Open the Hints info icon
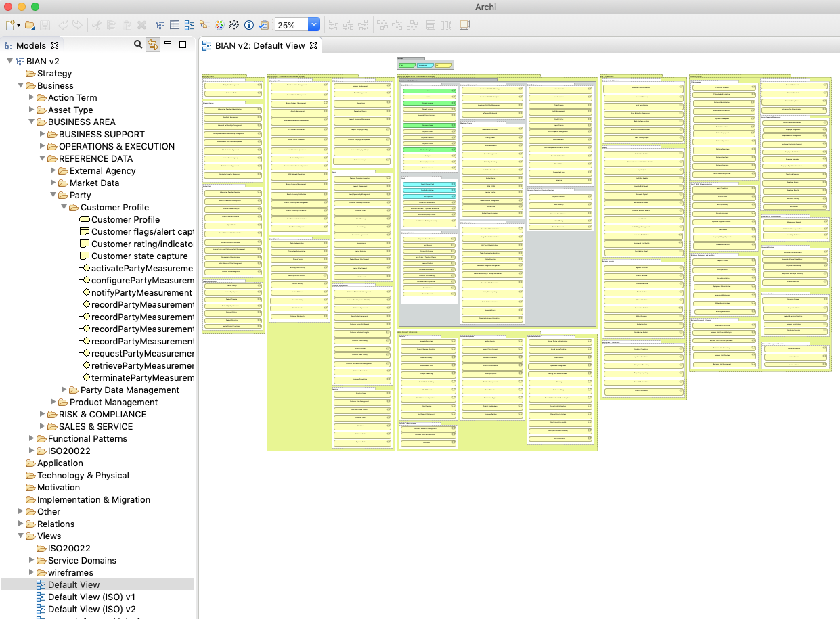The width and height of the screenshot is (840, 619). [249, 25]
